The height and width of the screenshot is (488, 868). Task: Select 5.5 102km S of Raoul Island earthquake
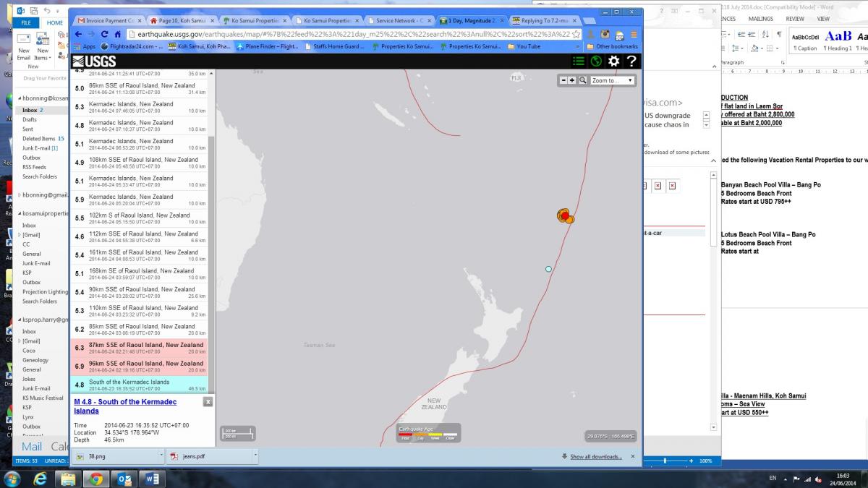coord(139,218)
